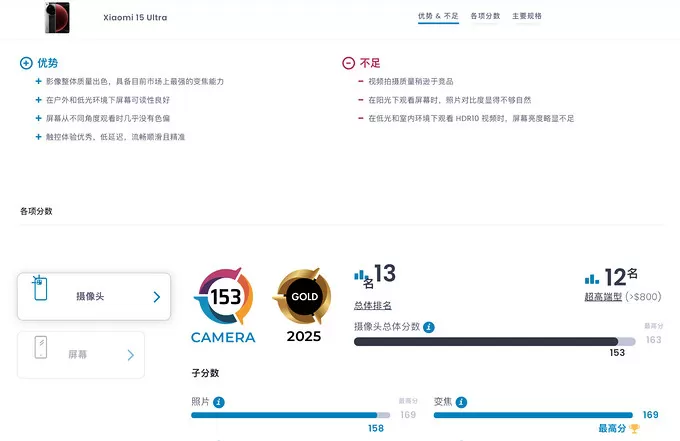Click the GOLD 2025 award badge
680x441 pixels.
coord(304,305)
